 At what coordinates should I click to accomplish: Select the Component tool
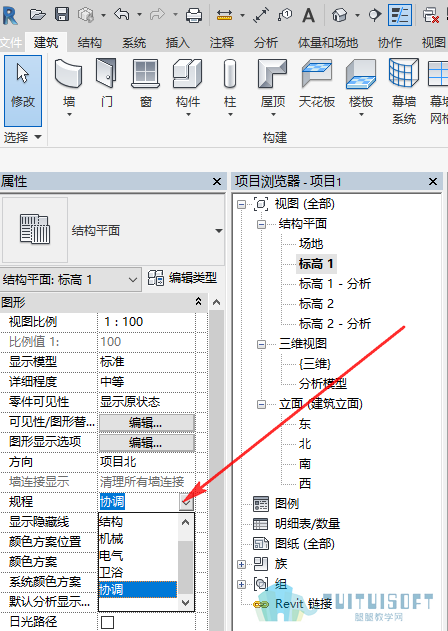tap(188, 84)
